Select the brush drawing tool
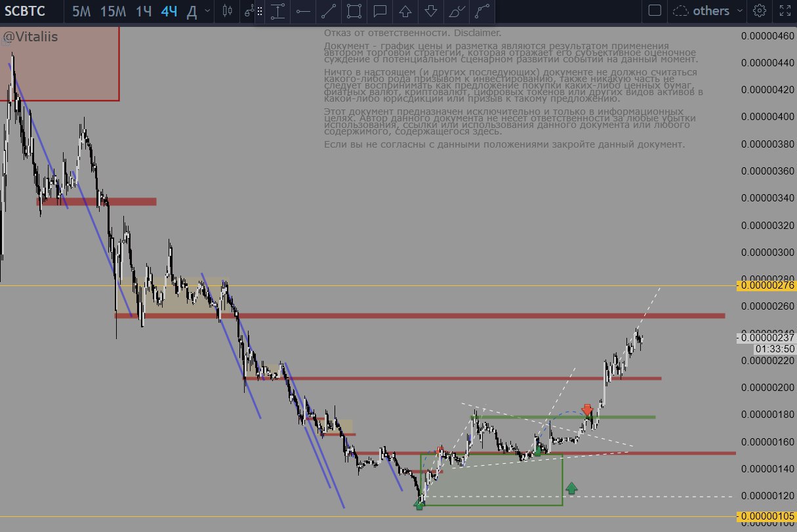Image resolution: width=797 pixels, height=532 pixels. pos(457,11)
